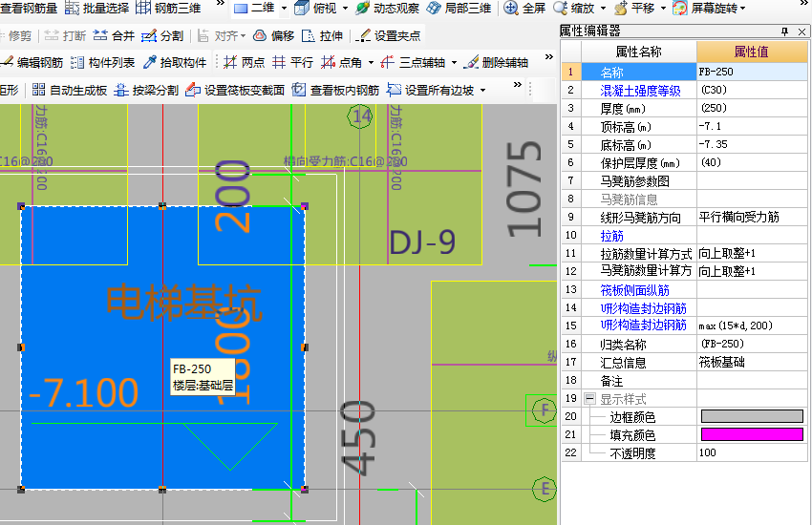Open dropdown arrow next to 设置所有边坡
The image size is (812, 525).
(482, 91)
